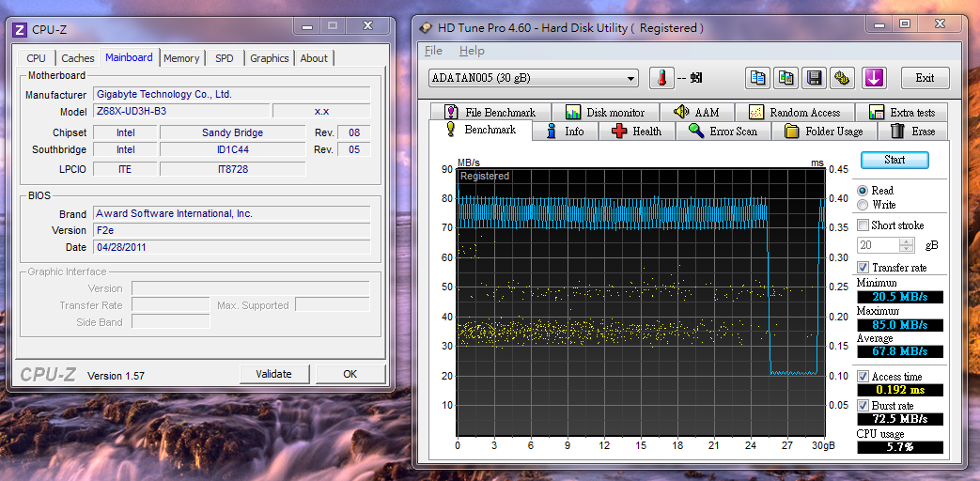The image size is (980, 481).
Task: Switch to the AAM tab
Action: [696, 113]
